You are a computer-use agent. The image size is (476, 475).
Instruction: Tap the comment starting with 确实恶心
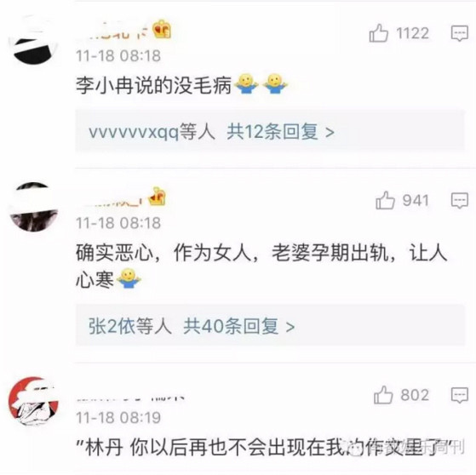261,266
